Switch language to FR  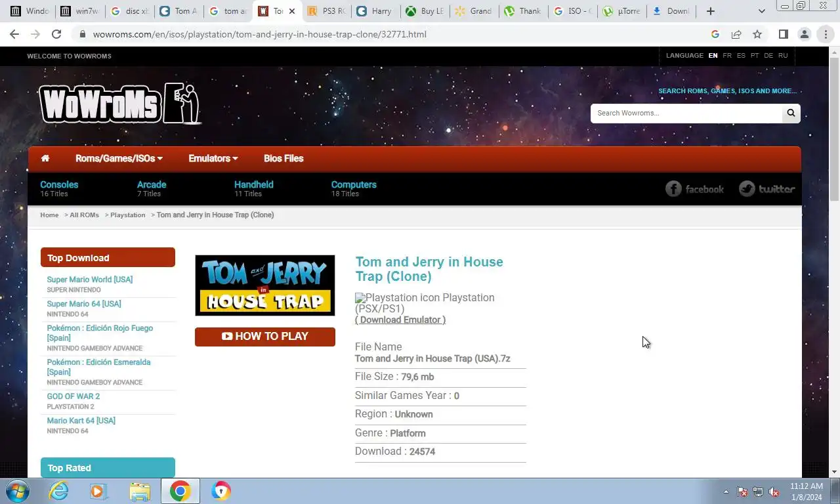point(727,56)
